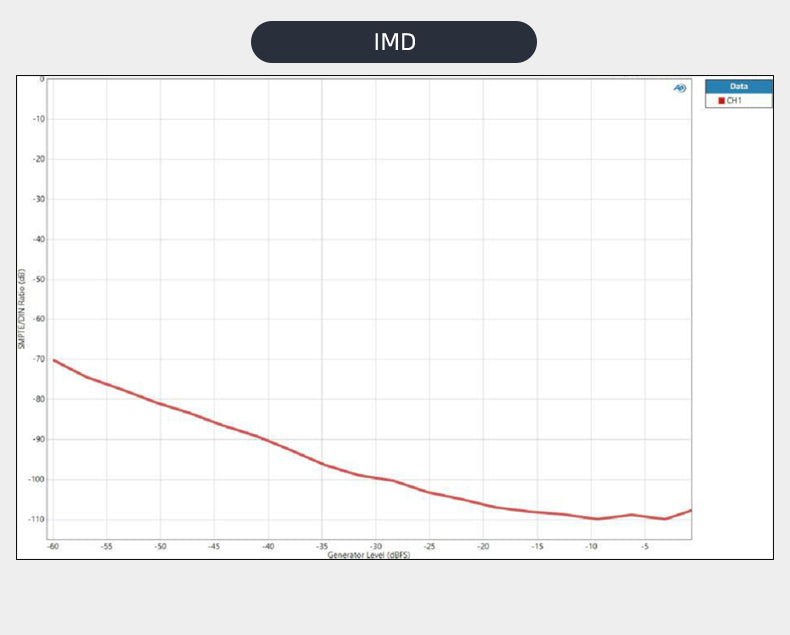Viewport: 790px width, 635px height.
Task: Click the IMD title banner
Action: (394, 42)
